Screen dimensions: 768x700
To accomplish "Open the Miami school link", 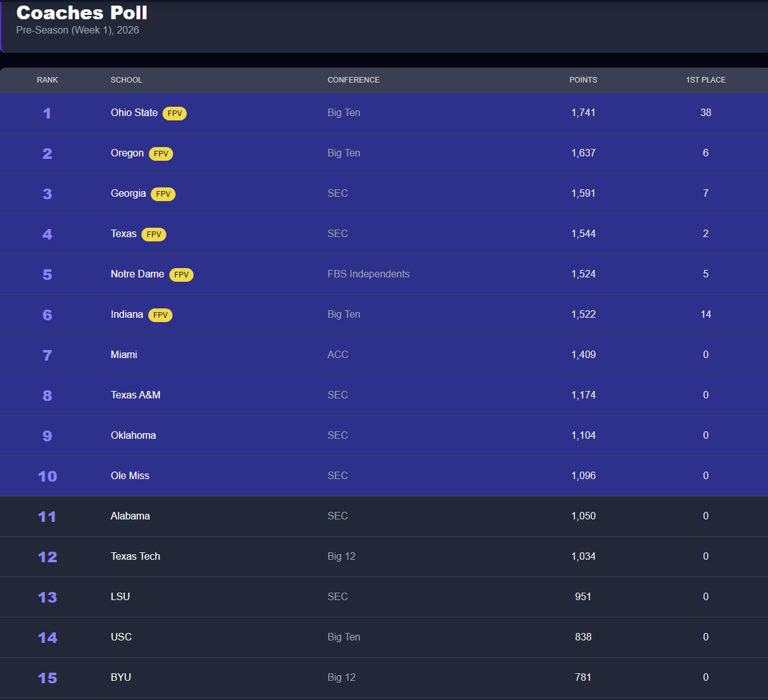I will 124,354.
